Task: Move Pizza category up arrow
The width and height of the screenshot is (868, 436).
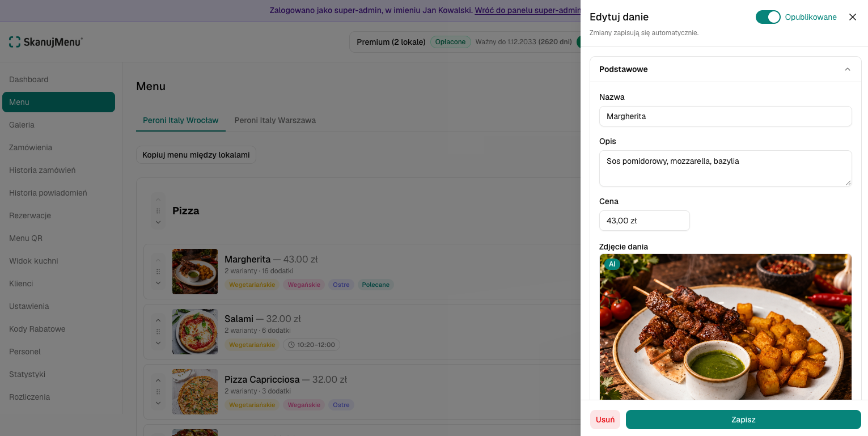Action: pyautogui.click(x=158, y=200)
